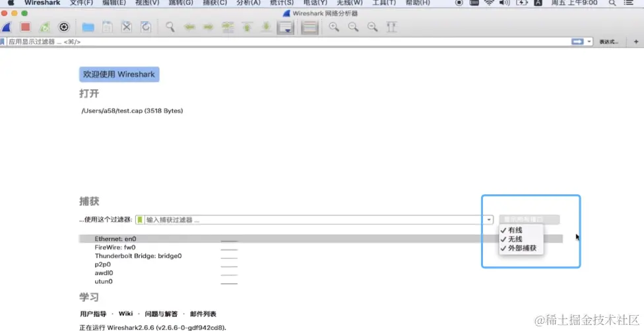
Task: Open the 电话(Y) menu
Action: [x=315, y=3]
